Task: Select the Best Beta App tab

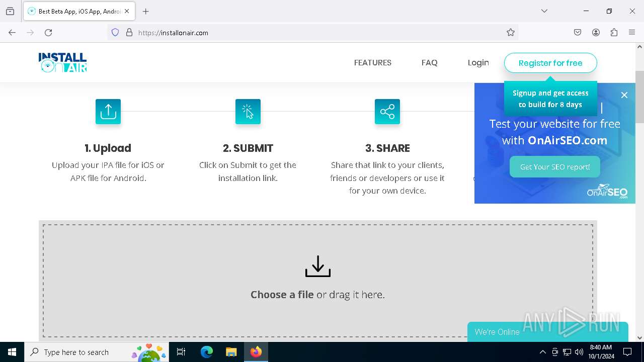Action: point(79,11)
